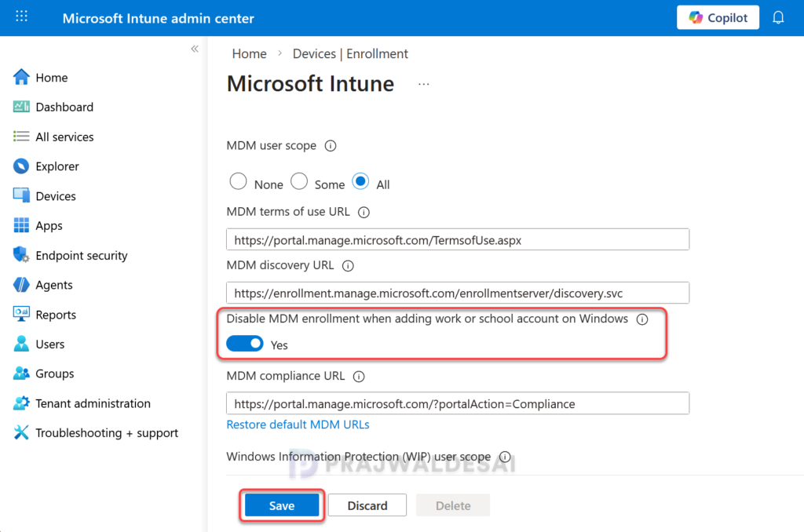The height and width of the screenshot is (532, 804).
Task: Click the Troubleshooting + support tools icon
Action: [x=21, y=432]
